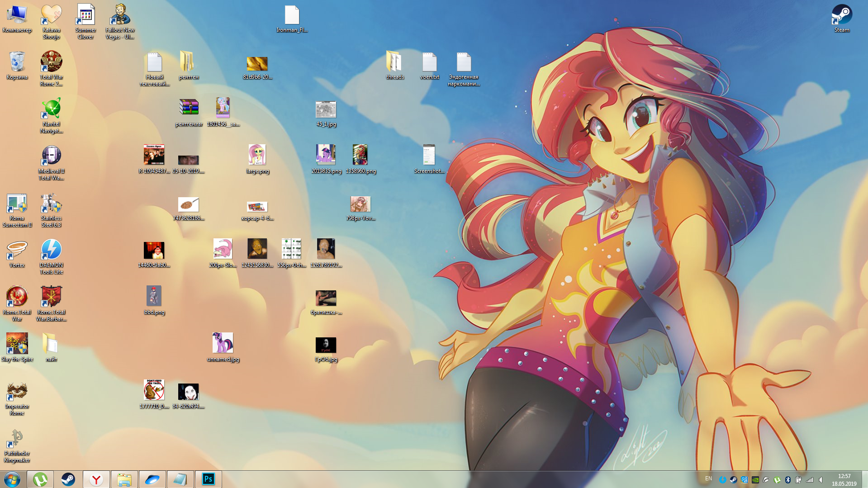This screenshot has height=488, width=868.
Task: Launch Medieval II Total War shortcut
Action: pyautogui.click(x=51, y=163)
